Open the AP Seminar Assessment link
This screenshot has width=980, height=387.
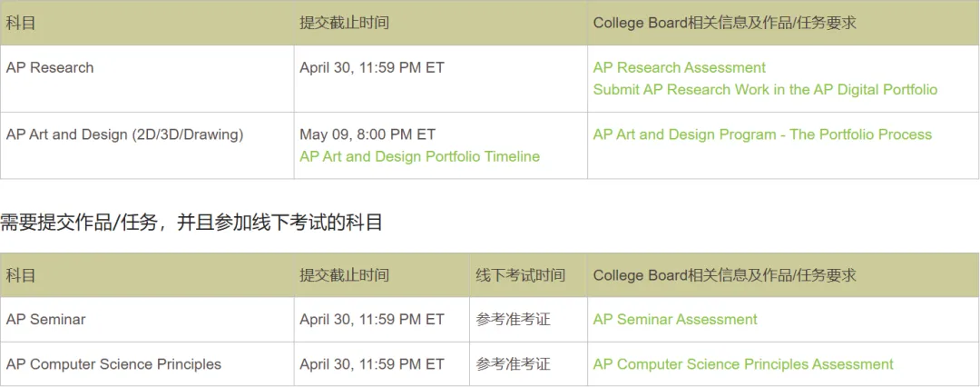pos(675,320)
